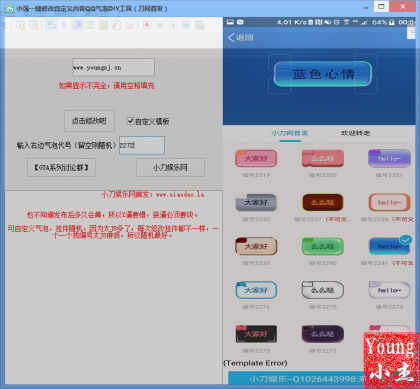Select gray 大家好 bubble numbered 2232

pyautogui.click(x=256, y=202)
